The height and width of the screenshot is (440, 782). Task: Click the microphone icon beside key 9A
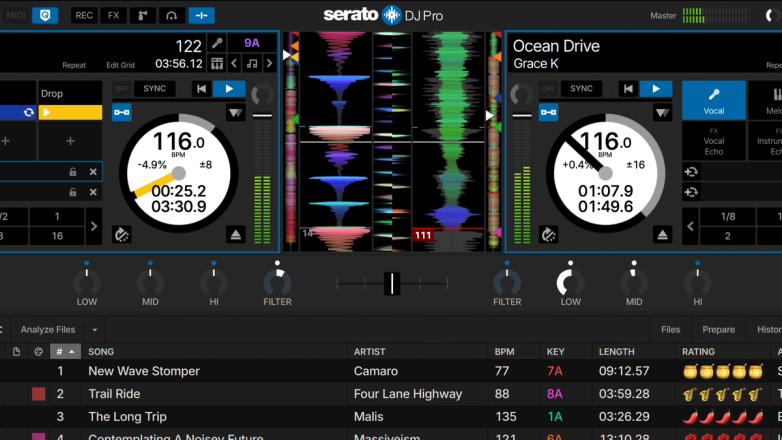[217, 43]
